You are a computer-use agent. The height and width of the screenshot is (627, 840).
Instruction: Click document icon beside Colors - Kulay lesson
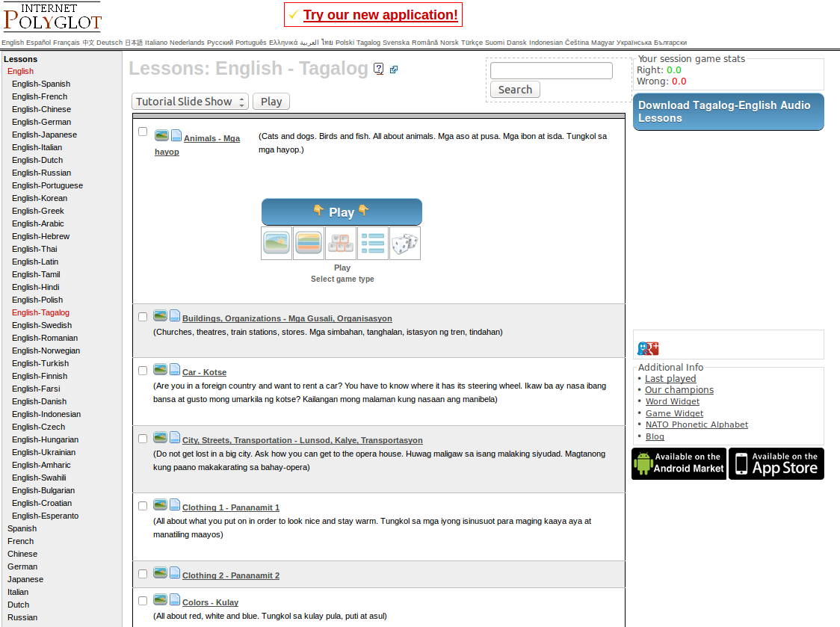click(175, 599)
